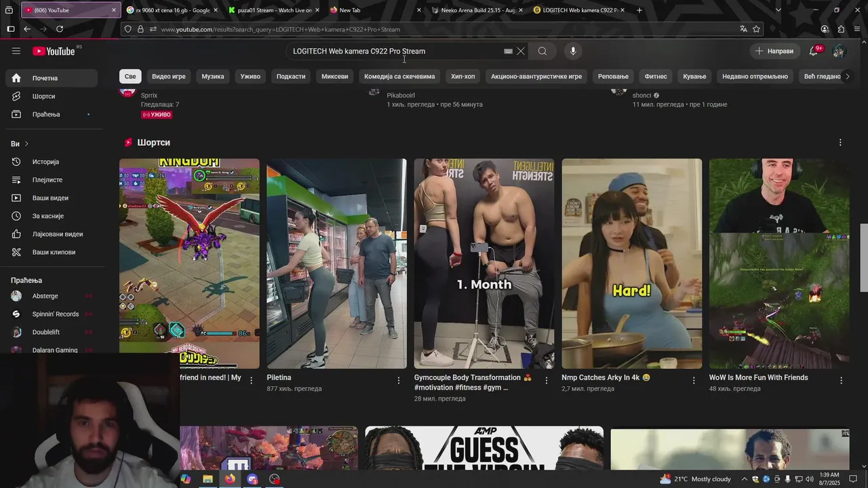Click the magnifier search button
The image size is (868, 488).
(542, 51)
